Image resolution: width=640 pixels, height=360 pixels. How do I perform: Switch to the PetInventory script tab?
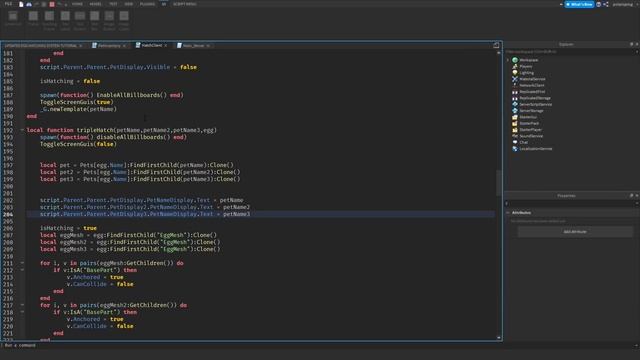(109, 46)
